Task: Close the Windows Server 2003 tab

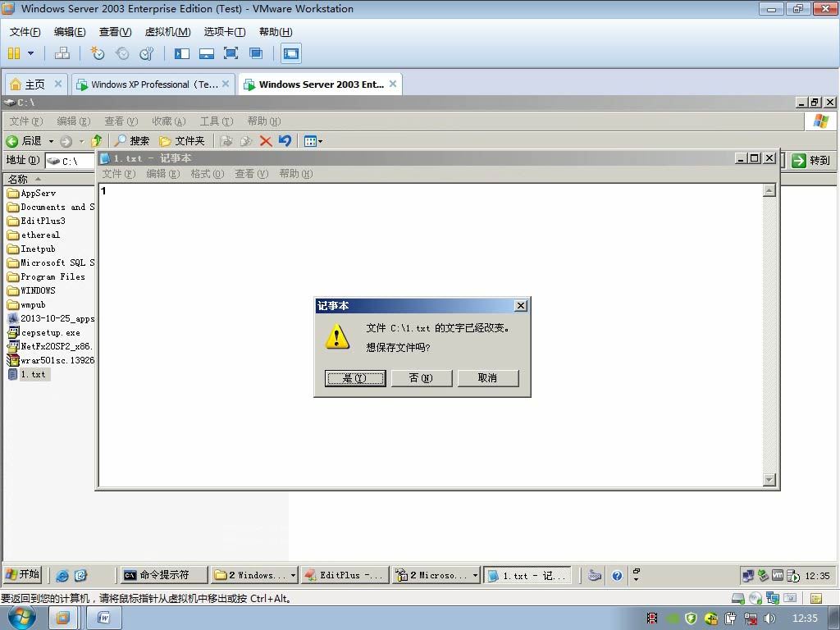Action: click(393, 84)
